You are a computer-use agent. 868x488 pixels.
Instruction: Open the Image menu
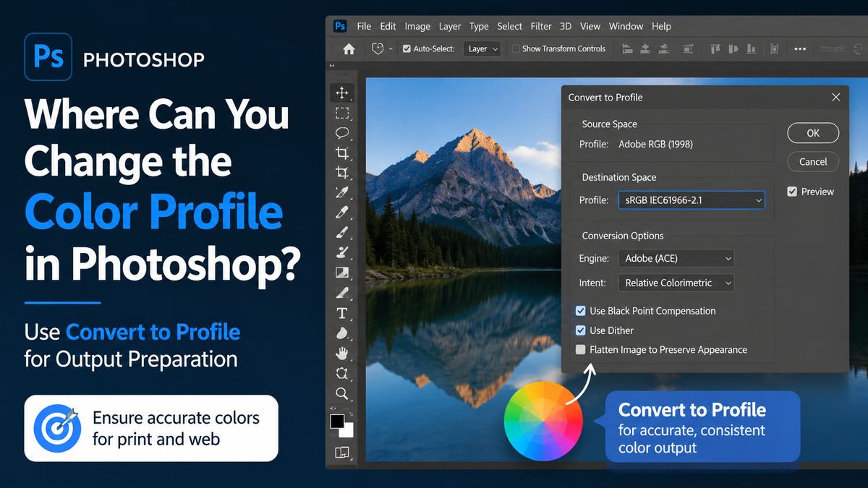(417, 26)
